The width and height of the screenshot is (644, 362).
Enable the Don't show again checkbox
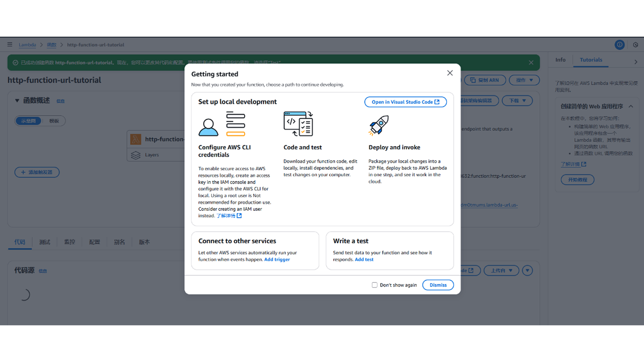coord(374,285)
